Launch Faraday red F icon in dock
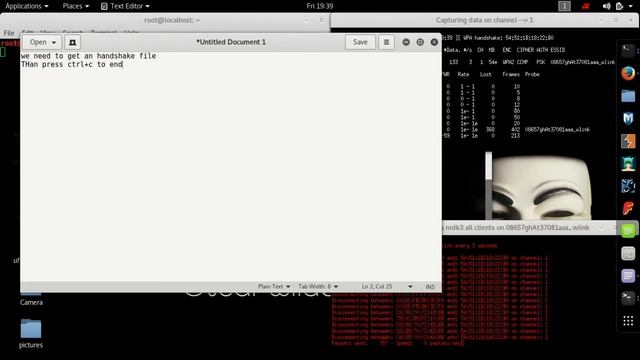The width and height of the screenshot is (640, 360). pyautogui.click(x=628, y=209)
